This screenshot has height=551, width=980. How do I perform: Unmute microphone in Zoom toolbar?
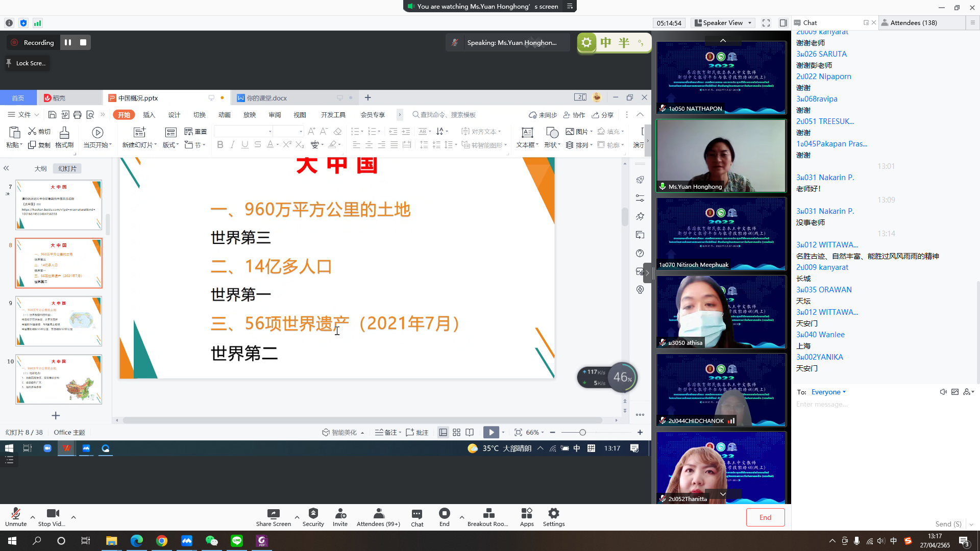(16, 517)
